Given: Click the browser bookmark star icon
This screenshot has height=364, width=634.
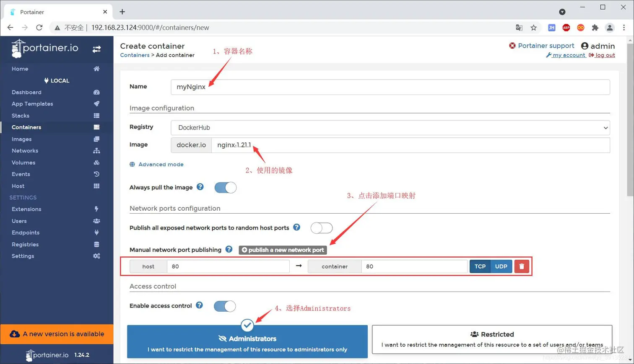Looking at the screenshot, I should click(533, 28).
